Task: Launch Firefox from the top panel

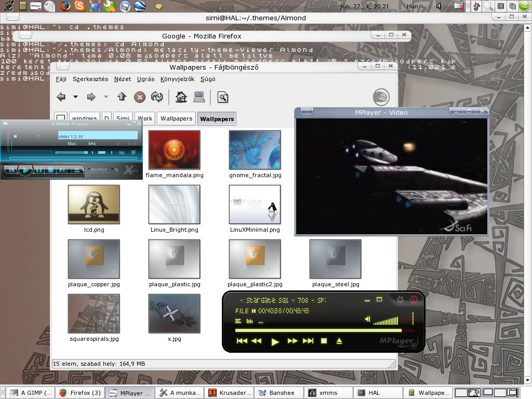Action: click(x=65, y=6)
